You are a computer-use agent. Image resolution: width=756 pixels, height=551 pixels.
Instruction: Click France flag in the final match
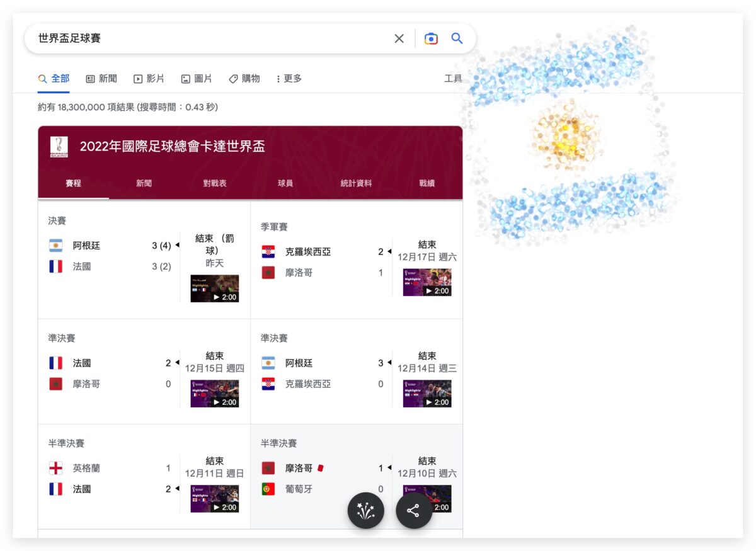(56, 266)
